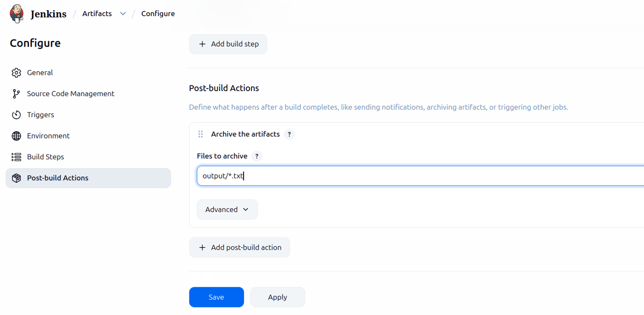Open help for Files to archive

pos(257,156)
